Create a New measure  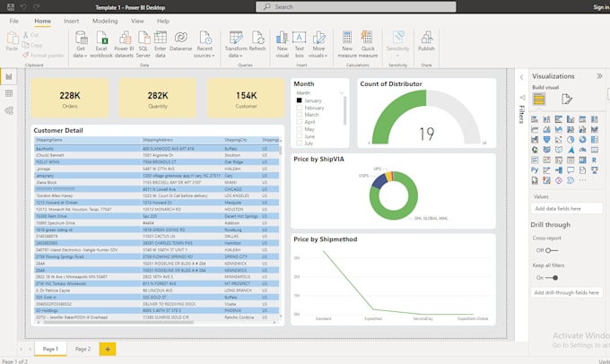pyautogui.click(x=347, y=44)
